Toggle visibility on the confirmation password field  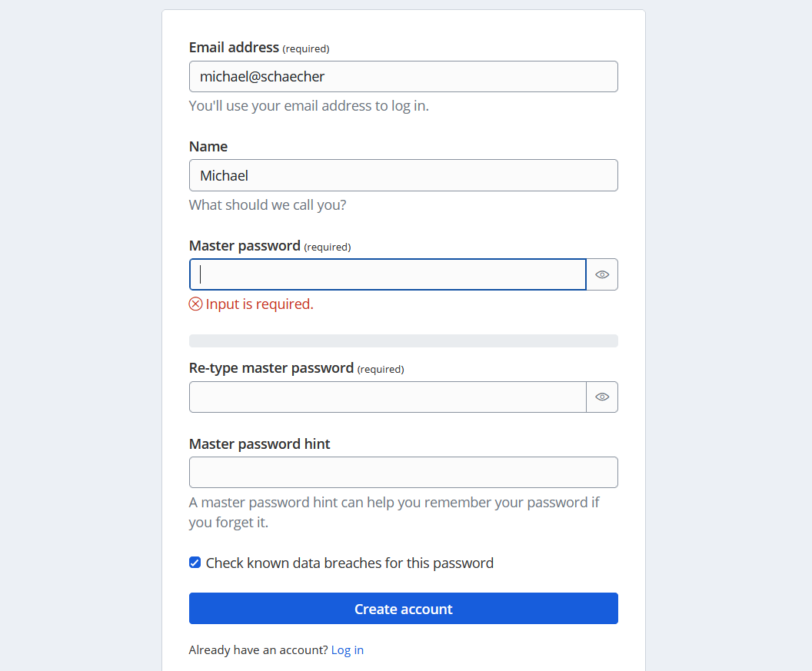tap(602, 397)
